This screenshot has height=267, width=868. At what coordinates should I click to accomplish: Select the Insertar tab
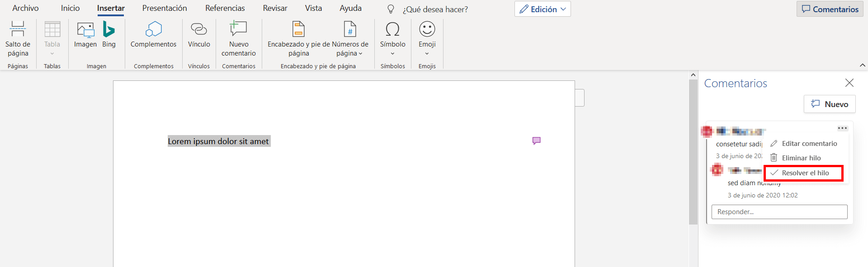click(x=111, y=8)
